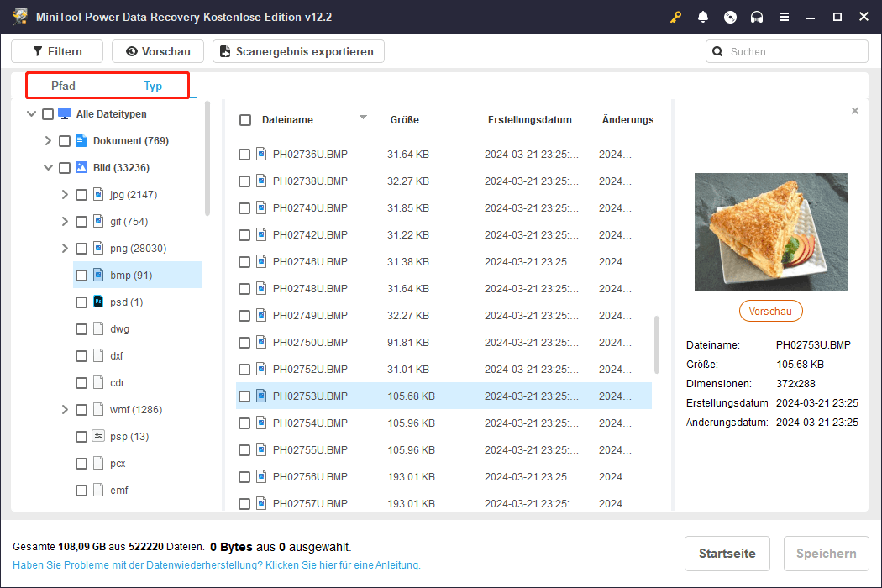
Task: Click the key register icon in title bar
Action: [675, 17]
